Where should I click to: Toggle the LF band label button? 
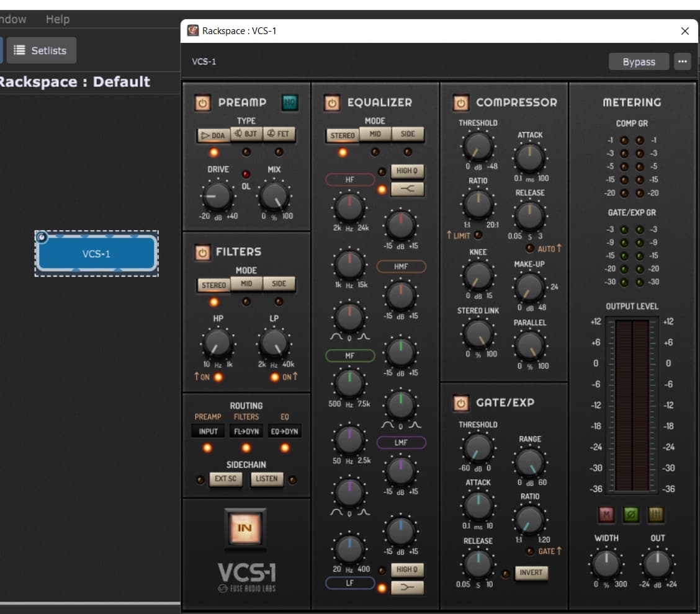coord(350,583)
